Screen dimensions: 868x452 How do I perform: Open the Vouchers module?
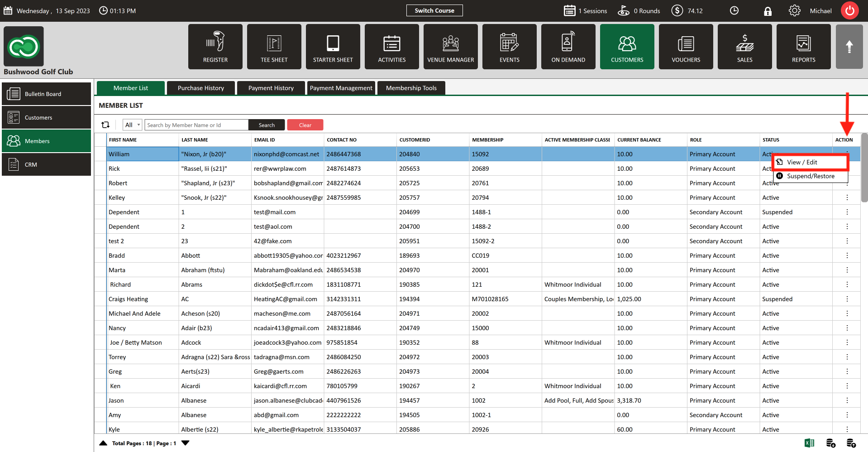click(x=686, y=47)
